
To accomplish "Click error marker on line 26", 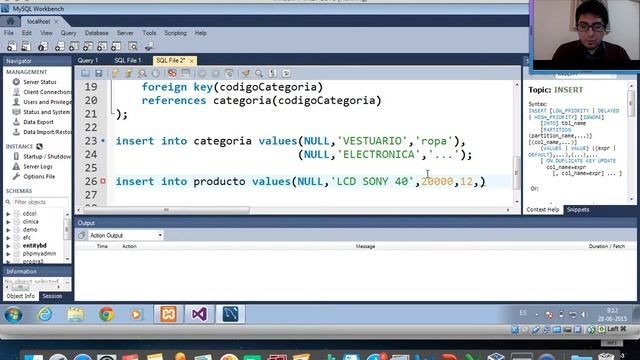I will [x=103, y=181].
